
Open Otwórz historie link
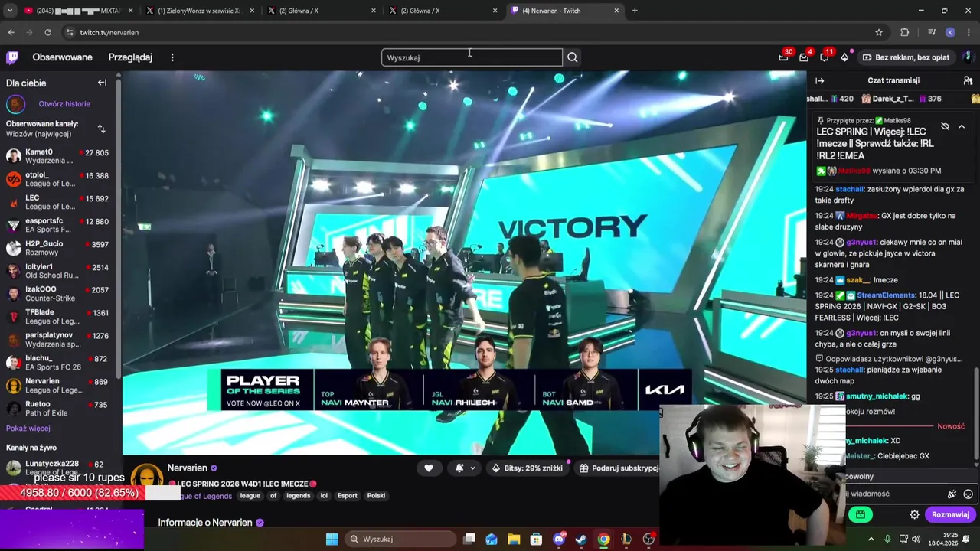(64, 104)
